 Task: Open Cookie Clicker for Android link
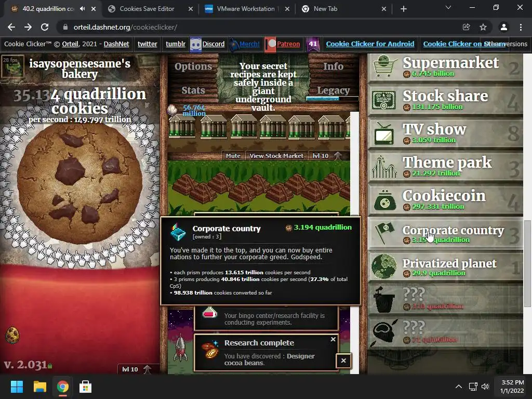point(370,44)
